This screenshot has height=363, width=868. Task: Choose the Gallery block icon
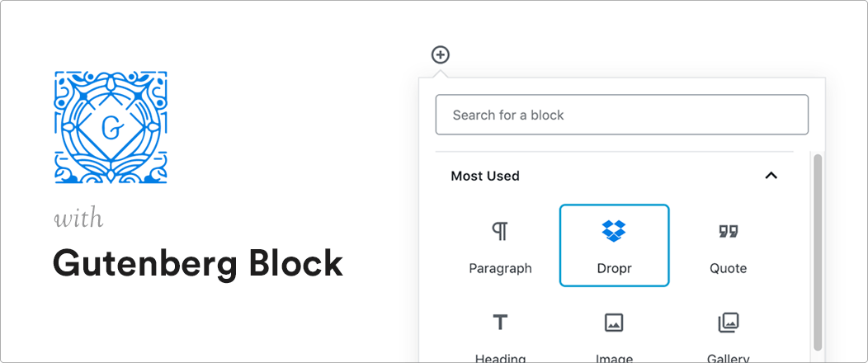[x=728, y=323]
